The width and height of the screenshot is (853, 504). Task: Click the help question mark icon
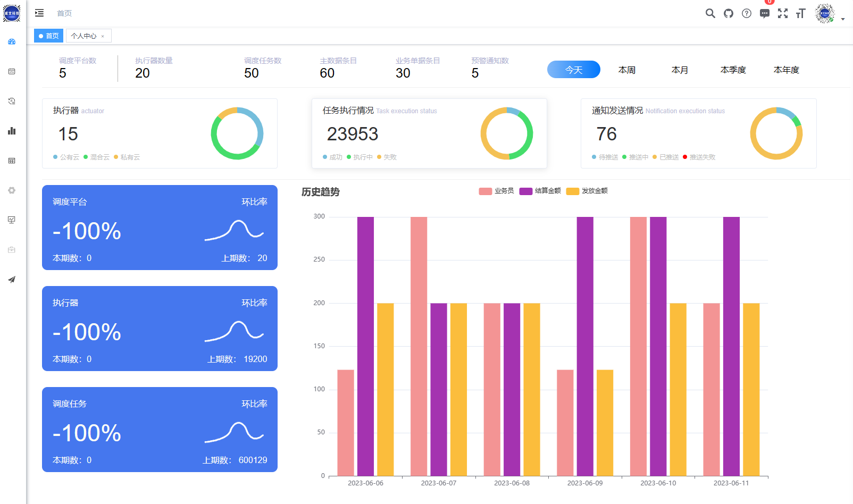(x=747, y=13)
